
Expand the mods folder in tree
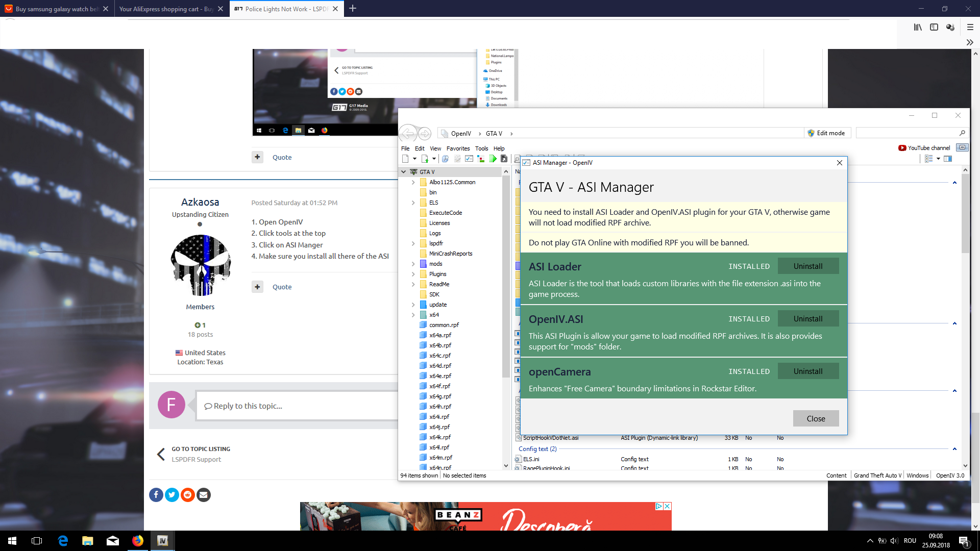click(413, 264)
